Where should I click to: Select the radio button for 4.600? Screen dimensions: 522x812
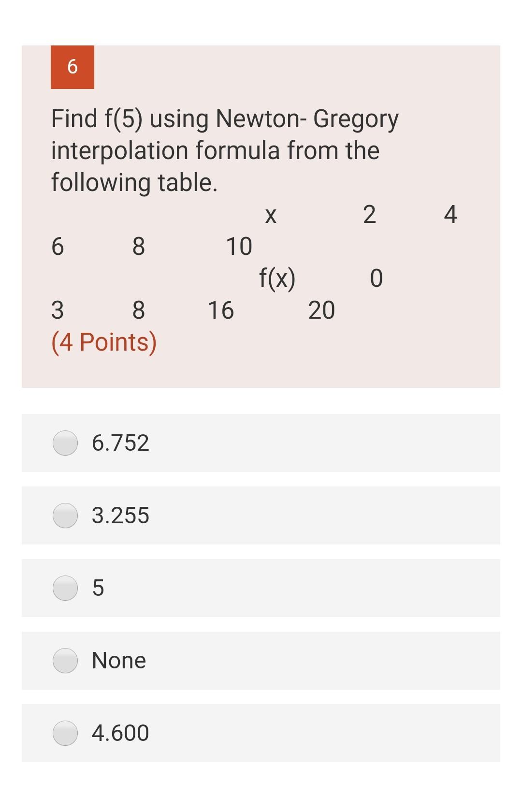click(x=65, y=733)
